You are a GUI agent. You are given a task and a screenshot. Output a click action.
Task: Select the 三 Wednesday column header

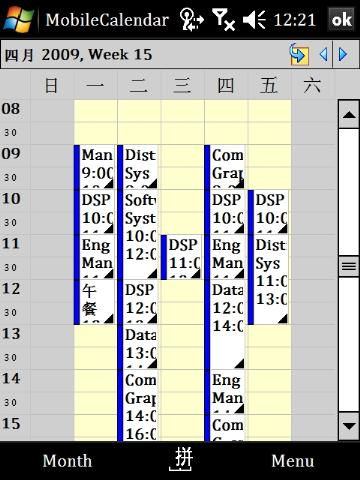[182, 85]
